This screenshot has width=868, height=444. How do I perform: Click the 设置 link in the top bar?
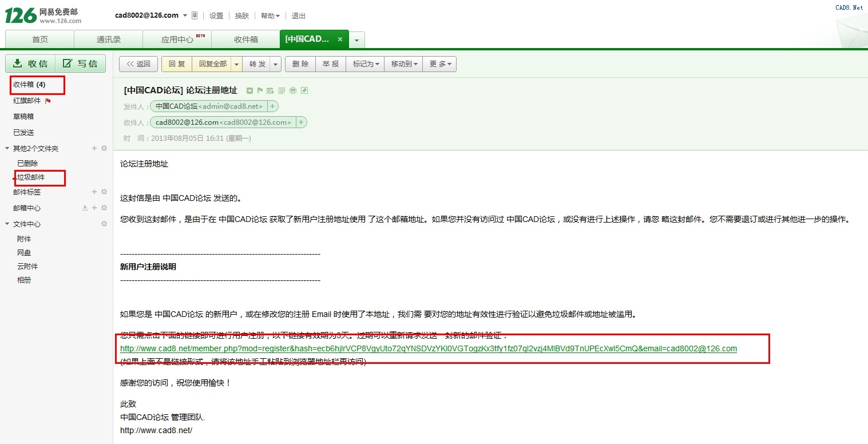(x=216, y=16)
